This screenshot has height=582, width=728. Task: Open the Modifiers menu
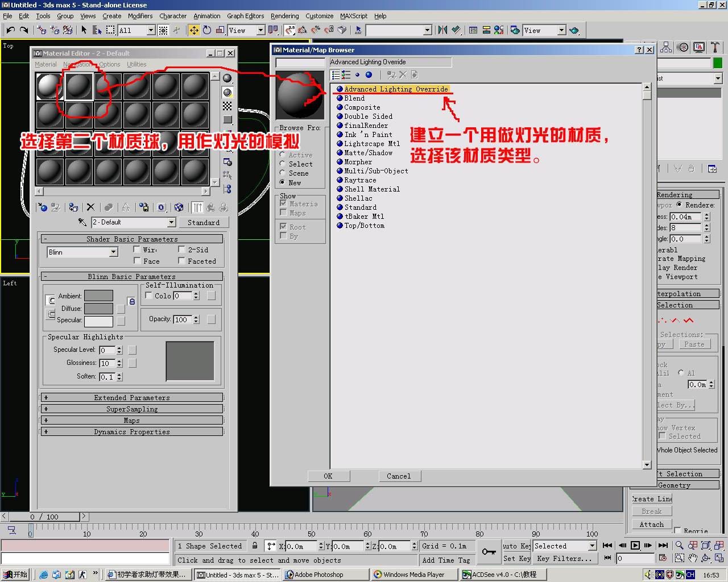pyautogui.click(x=140, y=16)
